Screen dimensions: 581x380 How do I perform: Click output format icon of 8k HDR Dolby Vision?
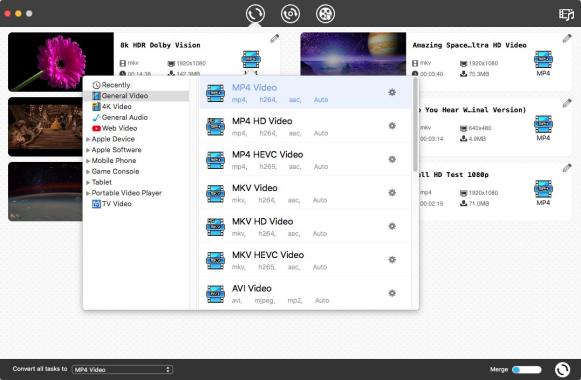251,60
